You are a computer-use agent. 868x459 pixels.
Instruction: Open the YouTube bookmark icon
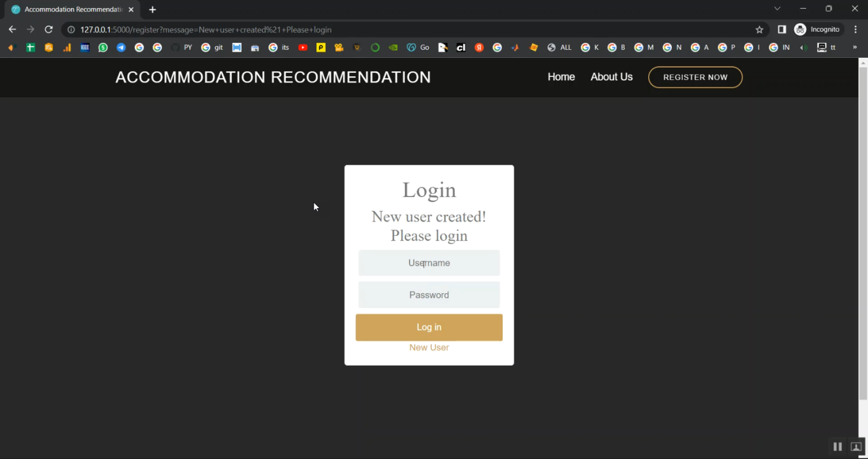(x=303, y=47)
